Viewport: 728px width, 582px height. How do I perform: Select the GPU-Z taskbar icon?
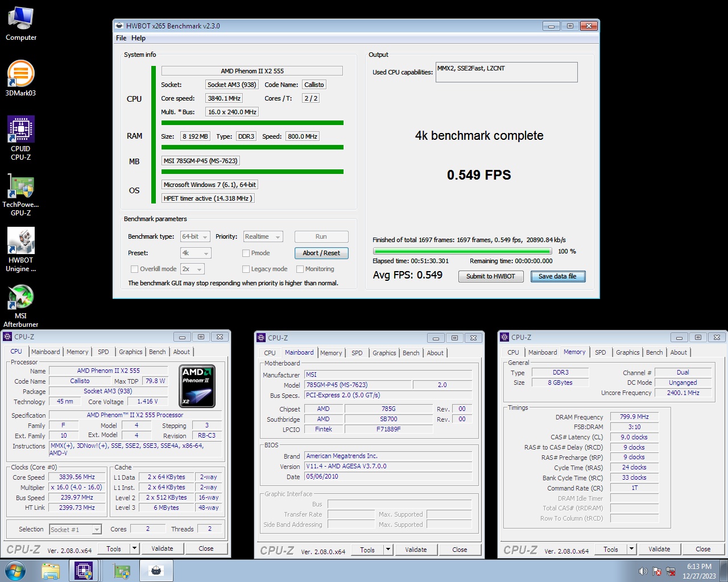tap(121, 571)
